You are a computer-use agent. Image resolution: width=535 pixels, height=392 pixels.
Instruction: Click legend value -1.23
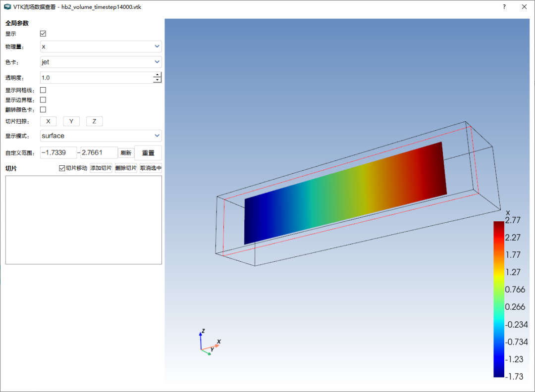pos(514,359)
